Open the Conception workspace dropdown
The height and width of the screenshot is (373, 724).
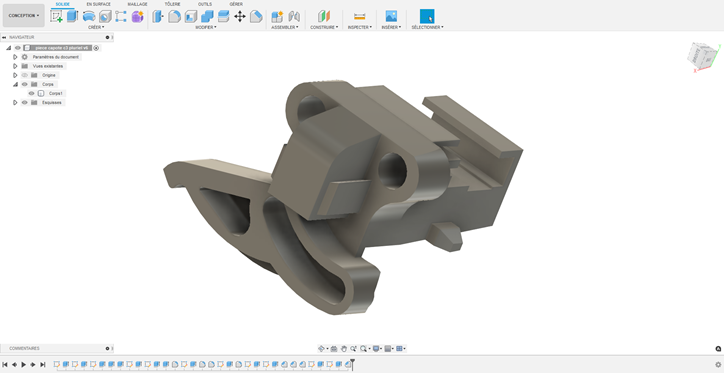tap(24, 15)
